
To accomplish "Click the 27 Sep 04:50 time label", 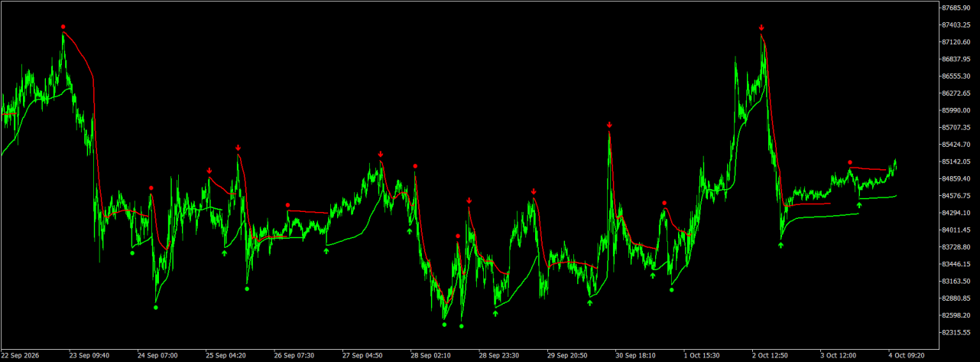I will coord(362,355).
